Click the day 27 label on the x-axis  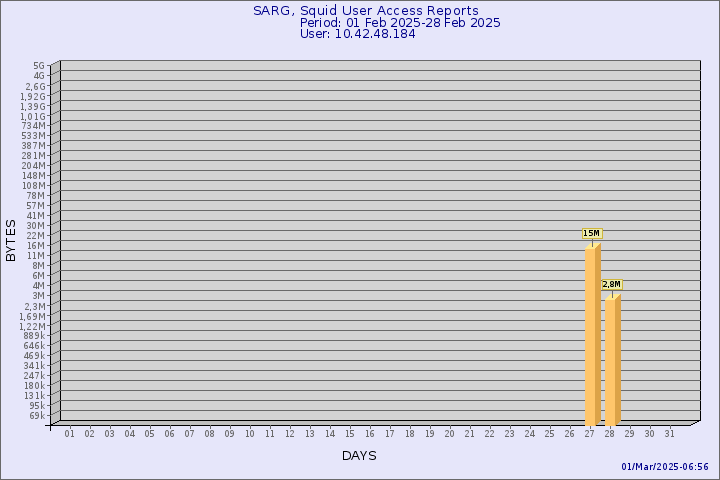tap(590, 434)
